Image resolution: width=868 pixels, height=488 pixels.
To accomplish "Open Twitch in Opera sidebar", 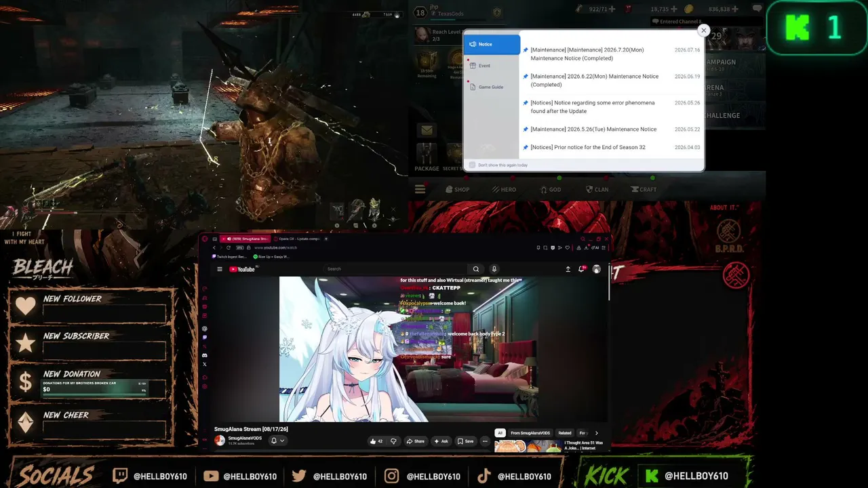I will (x=205, y=338).
